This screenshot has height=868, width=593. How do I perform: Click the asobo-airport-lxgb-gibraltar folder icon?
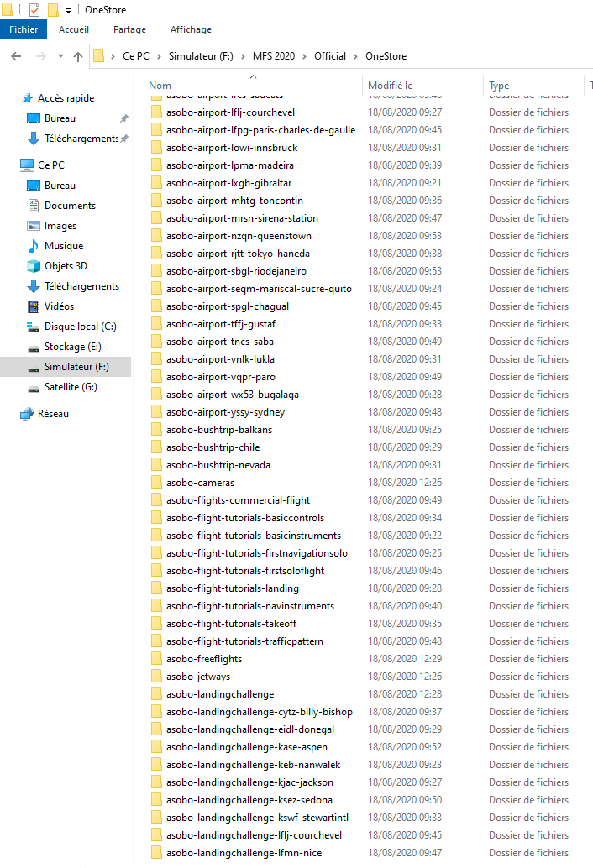(157, 183)
